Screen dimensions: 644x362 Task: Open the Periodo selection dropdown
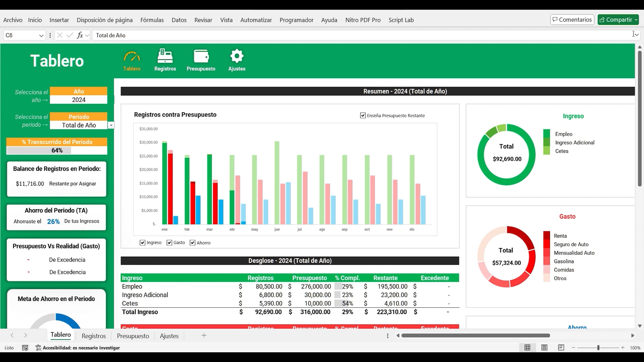(111, 125)
